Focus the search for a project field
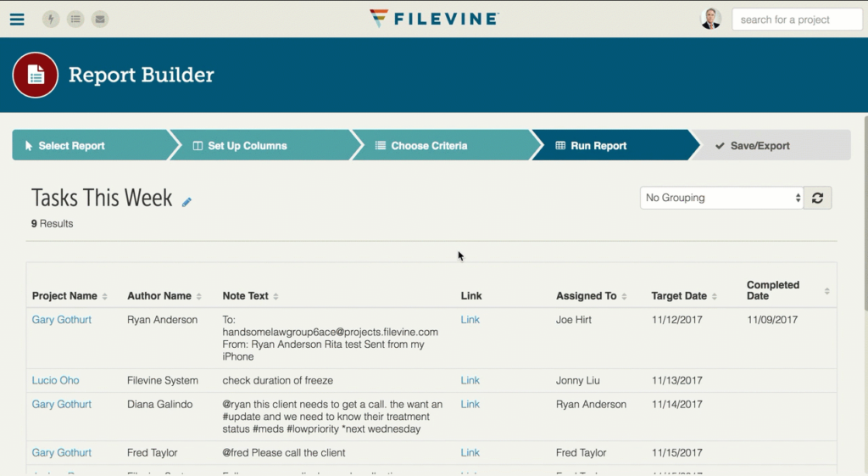The width and height of the screenshot is (868, 476). tap(797, 20)
